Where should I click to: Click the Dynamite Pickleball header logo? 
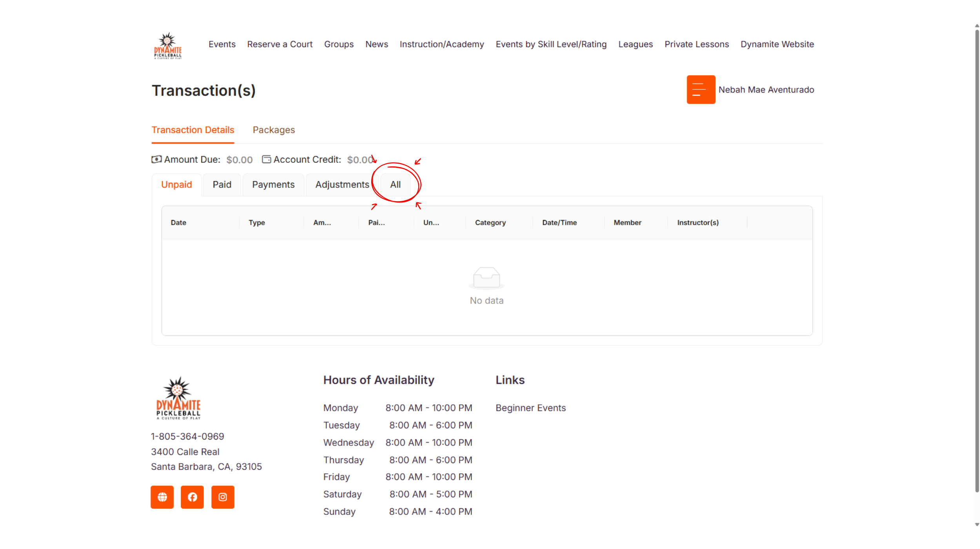click(168, 45)
